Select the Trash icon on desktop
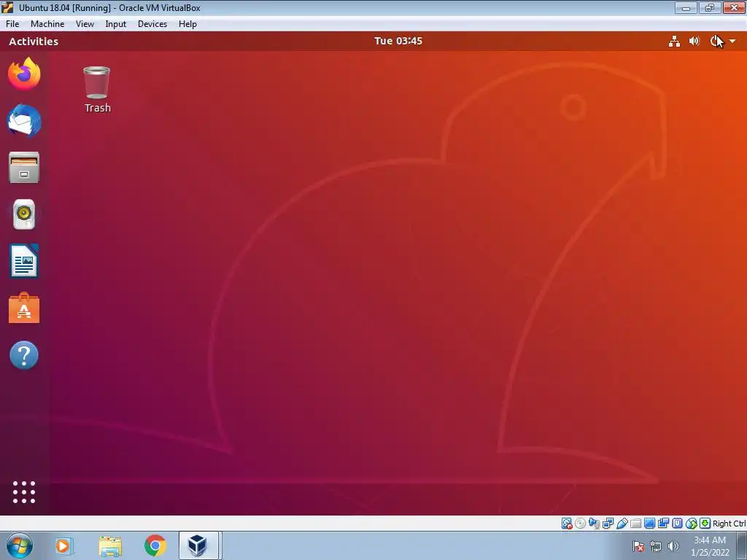747x560 pixels. (x=97, y=90)
